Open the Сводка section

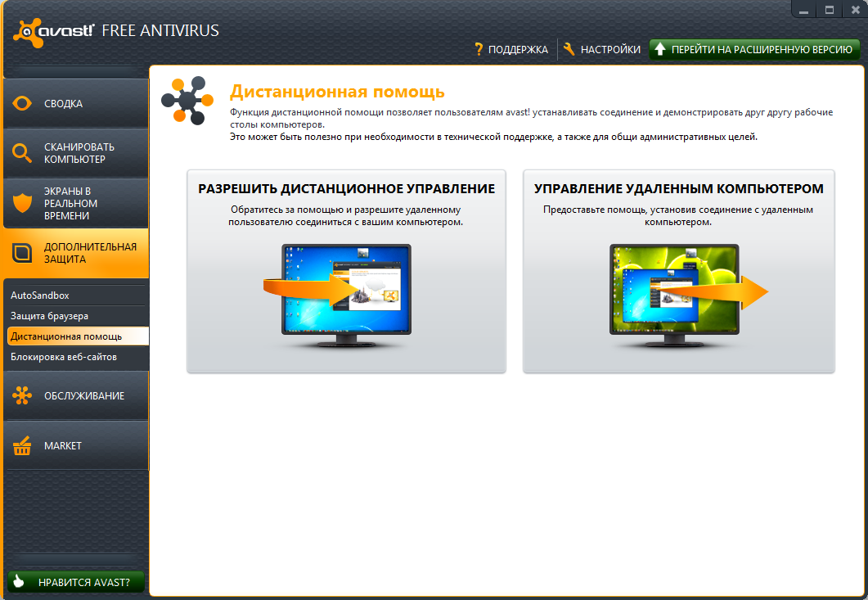coord(76,104)
